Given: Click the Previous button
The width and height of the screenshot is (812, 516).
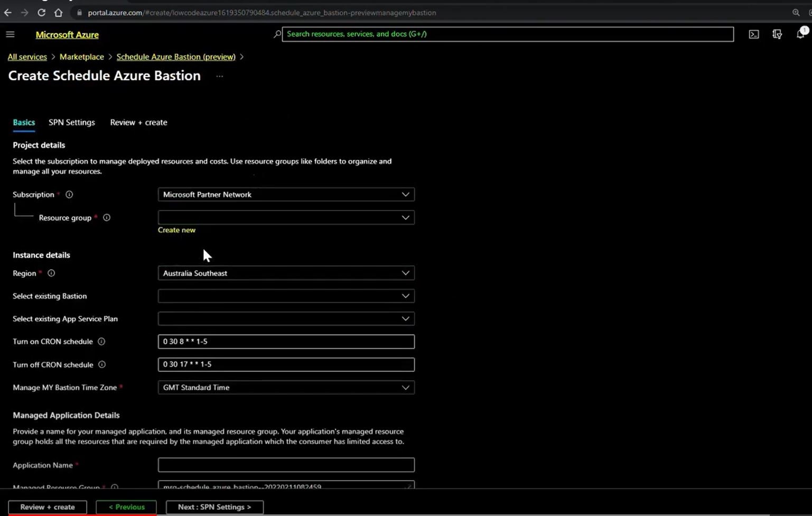Looking at the screenshot, I should point(126,507).
